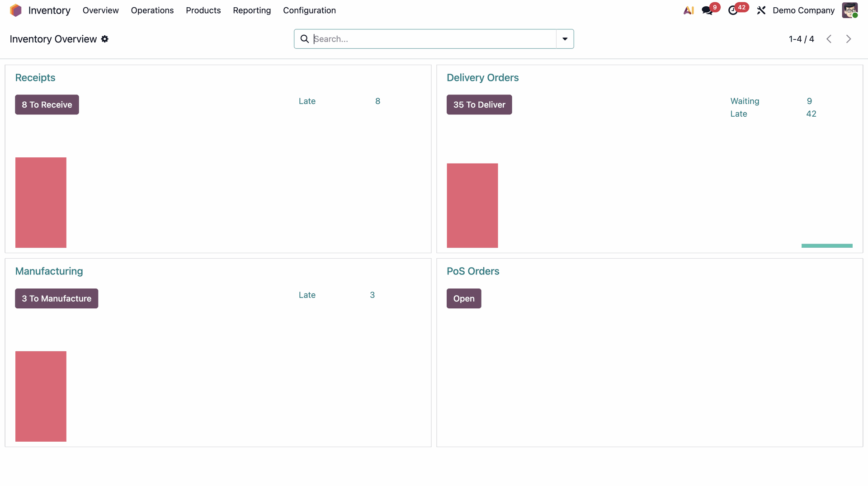
Task: Open the Inventory app home icon
Action: pyautogui.click(x=16, y=10)
